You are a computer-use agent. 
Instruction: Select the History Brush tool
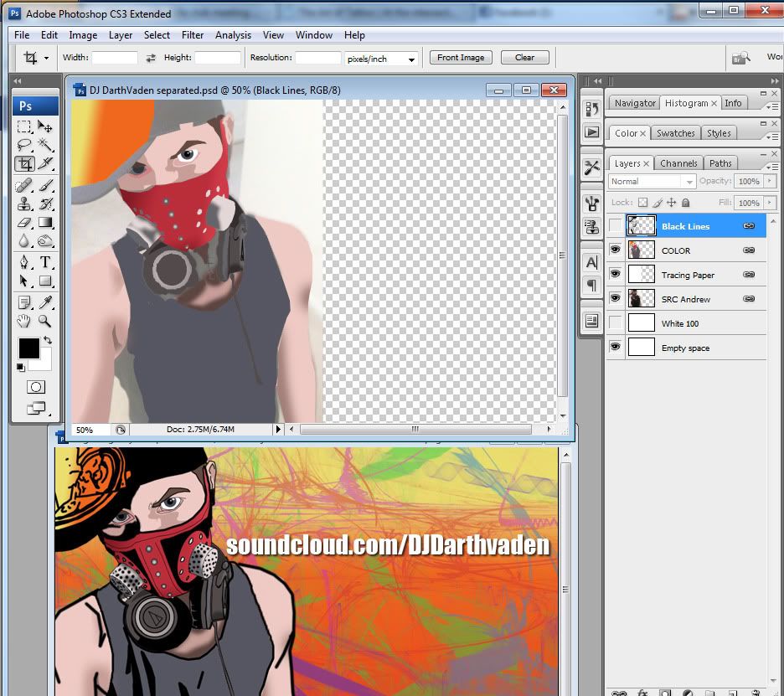point(45,204)
